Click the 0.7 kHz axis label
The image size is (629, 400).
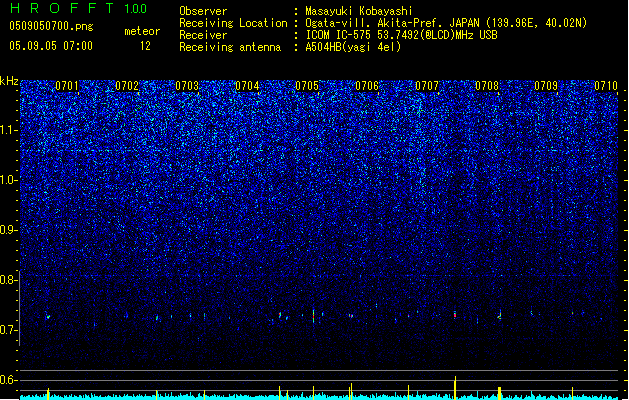9,330
